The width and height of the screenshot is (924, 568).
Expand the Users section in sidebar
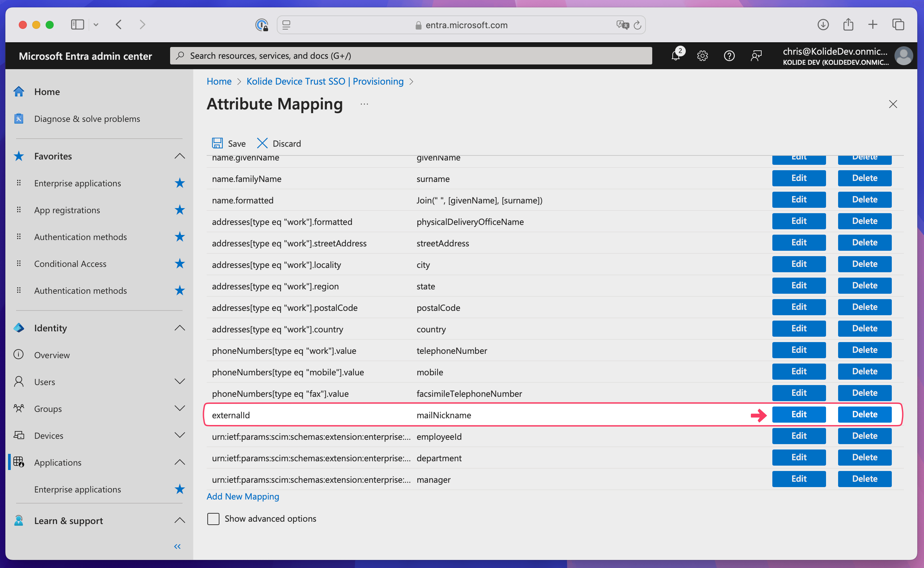[179, 382]
